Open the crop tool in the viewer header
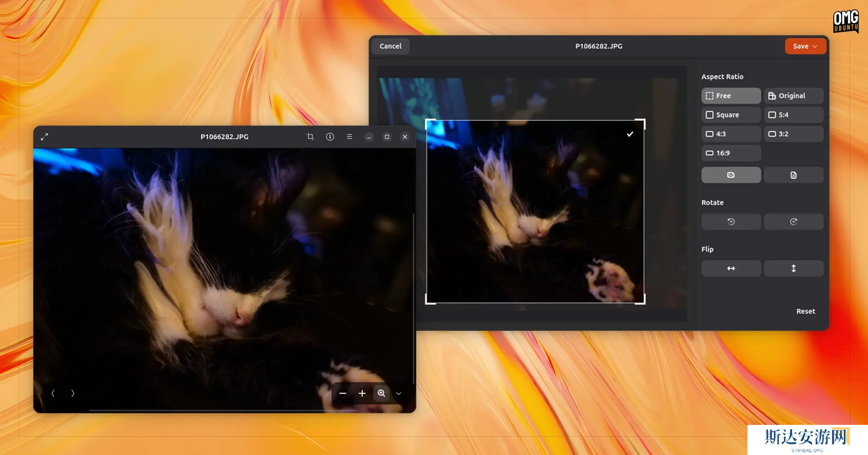Viewport: 868px width, 455px height. [310, 137]
